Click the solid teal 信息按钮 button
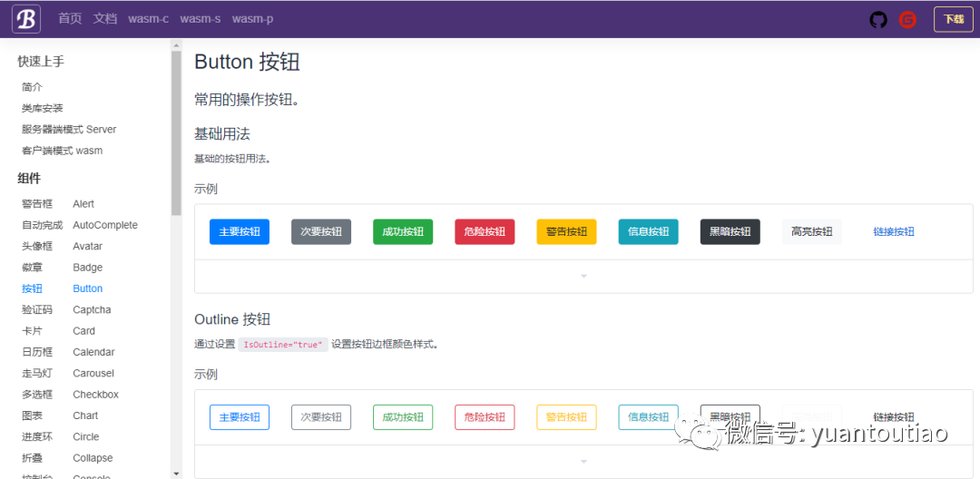Image resolution: width=980 pixels, height=479 pixels. click(x=648, y=231)
